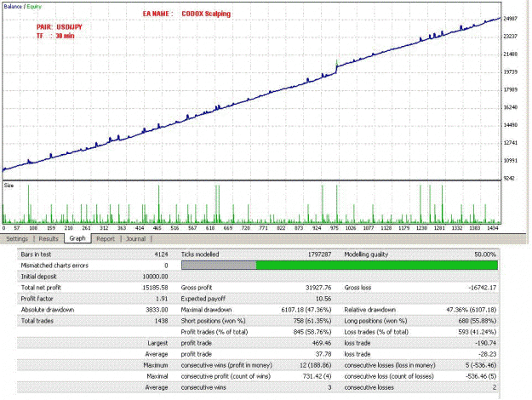Select the largest profit trade value 469.46

coord(322,343)
